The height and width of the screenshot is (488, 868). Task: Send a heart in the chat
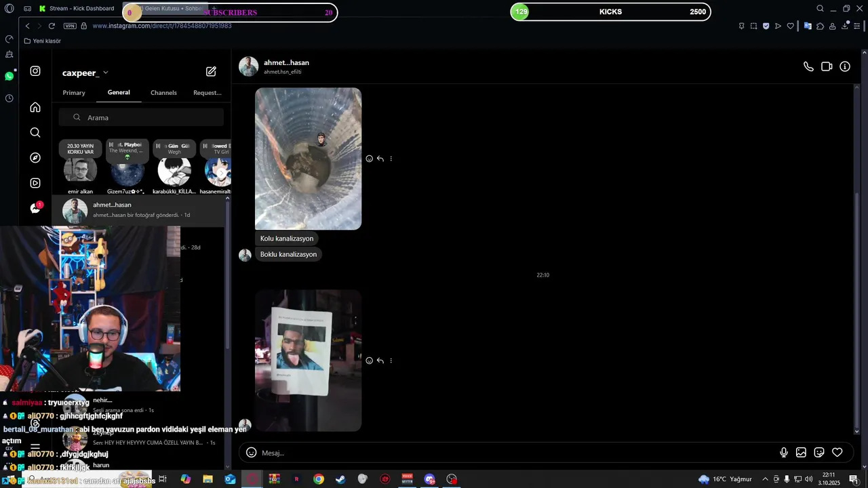(x=837, y=453)
